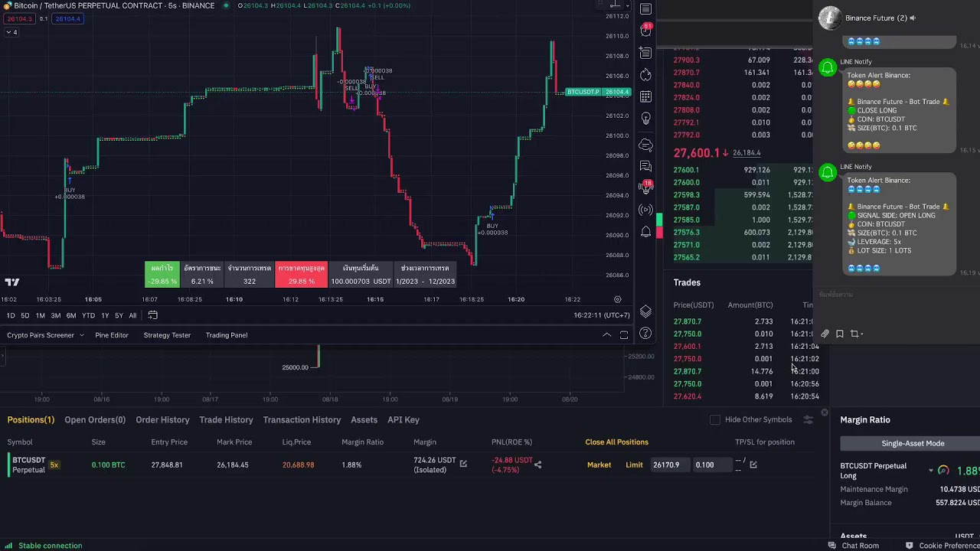Close the panel with the small X near Margin Ratio
This screenshot has width=980, height=551.
click(x=825, y=413)
